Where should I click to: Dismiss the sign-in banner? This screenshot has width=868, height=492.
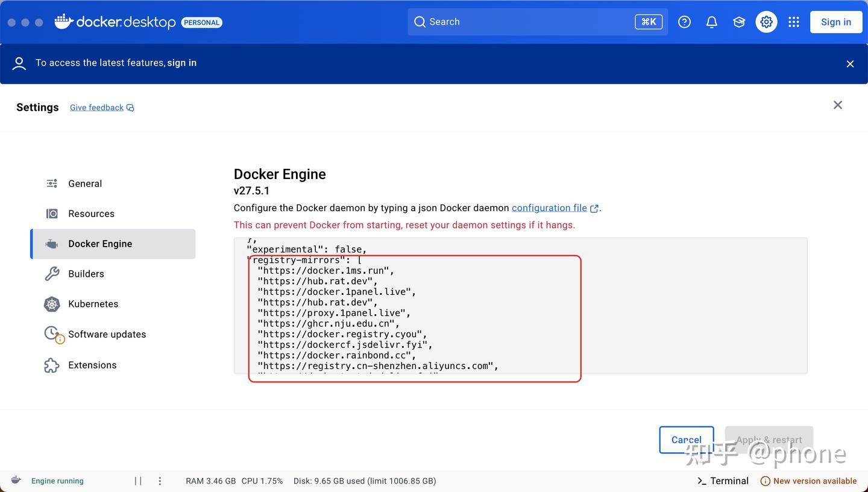[x=850, y=64]
